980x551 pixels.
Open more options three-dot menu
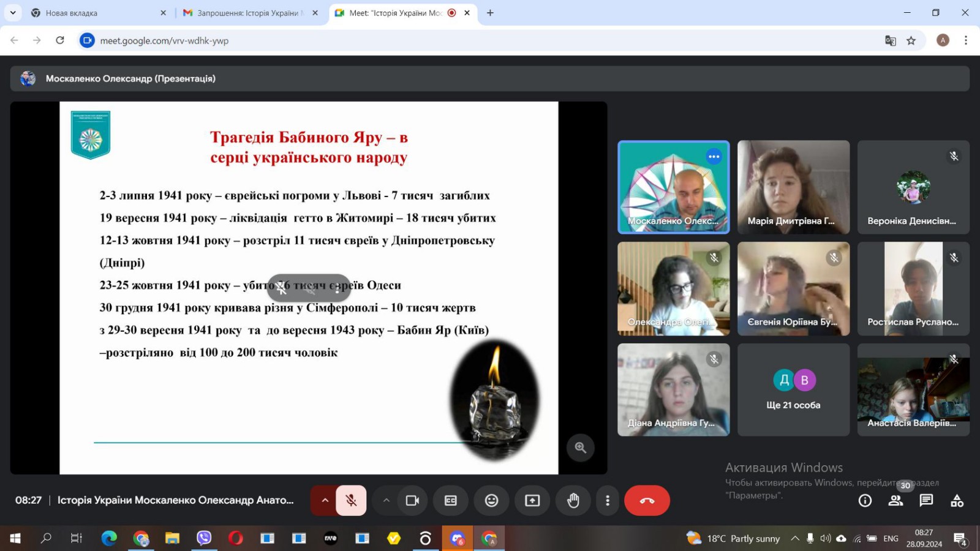coord(607,500)
